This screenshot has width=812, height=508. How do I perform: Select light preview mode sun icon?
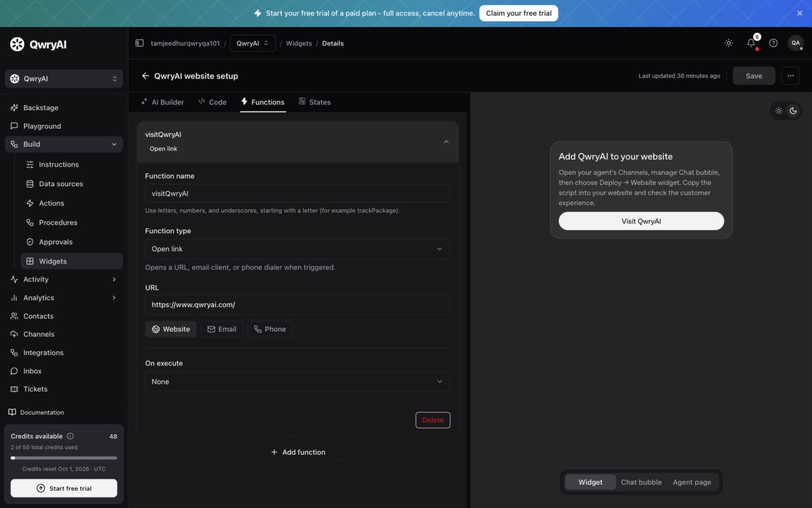[x=779, y=111]
